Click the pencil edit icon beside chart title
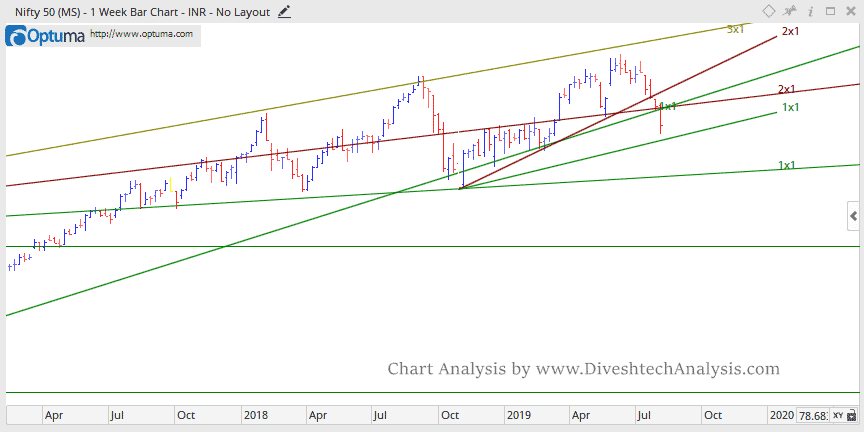Screen dimensions: 864x432 point(285,12)
